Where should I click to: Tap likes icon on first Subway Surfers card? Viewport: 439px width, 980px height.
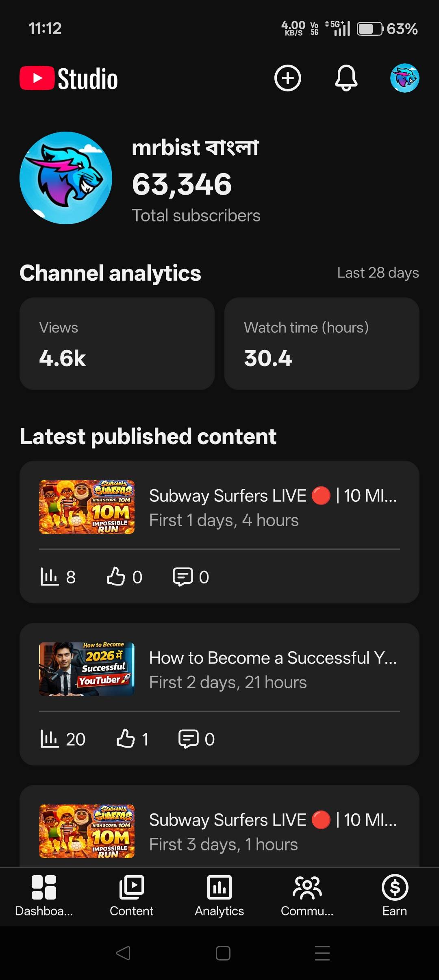click(116, 577)
